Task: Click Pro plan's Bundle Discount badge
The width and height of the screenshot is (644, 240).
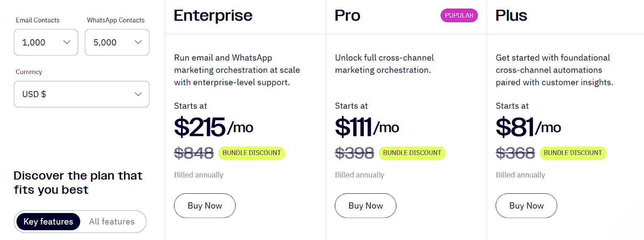Action: 412,153
